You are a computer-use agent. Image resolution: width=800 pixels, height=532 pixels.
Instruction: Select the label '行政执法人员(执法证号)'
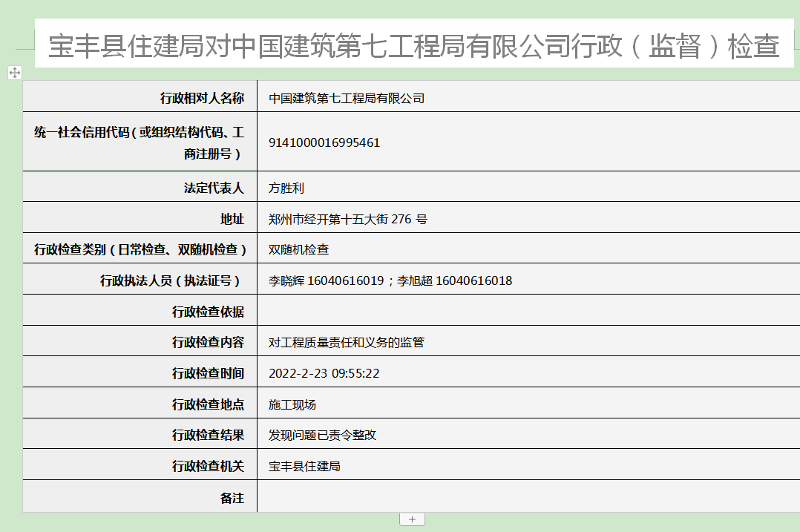(x=171, y=280)
